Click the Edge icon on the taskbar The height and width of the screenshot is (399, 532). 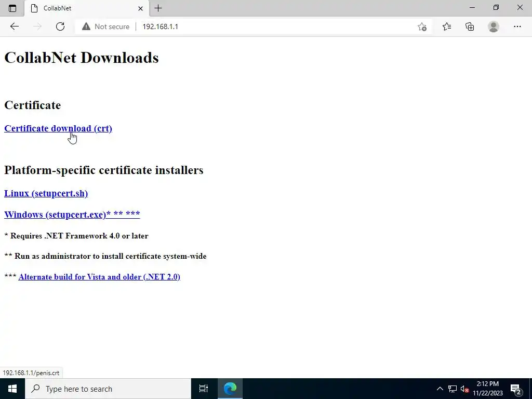(230, 389)
